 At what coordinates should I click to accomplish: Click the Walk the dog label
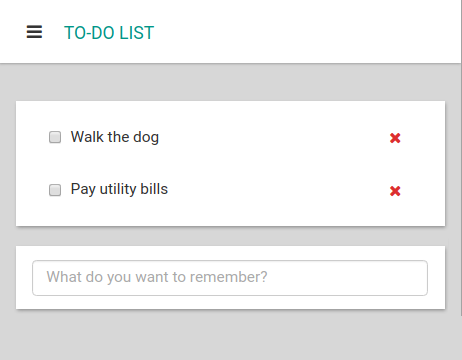(115, 137)
